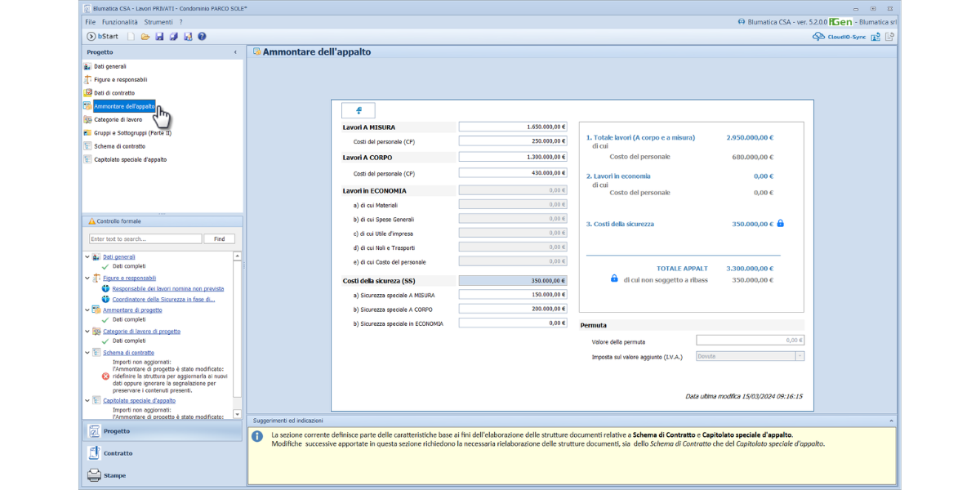This screenshot has width=980, height=490.
Task: Click the new document toolbar icon
Action: pyautogui.click(x=131, y=37)
